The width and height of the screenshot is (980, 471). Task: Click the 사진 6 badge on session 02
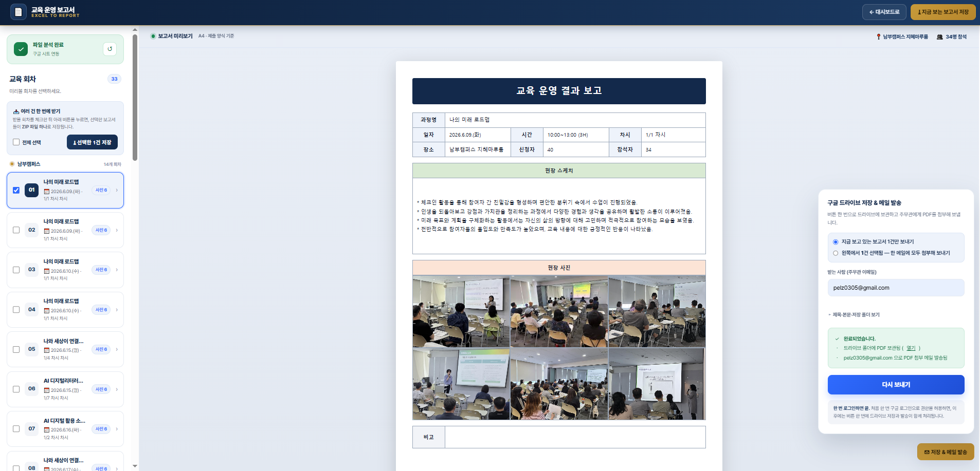pos(101,230)
